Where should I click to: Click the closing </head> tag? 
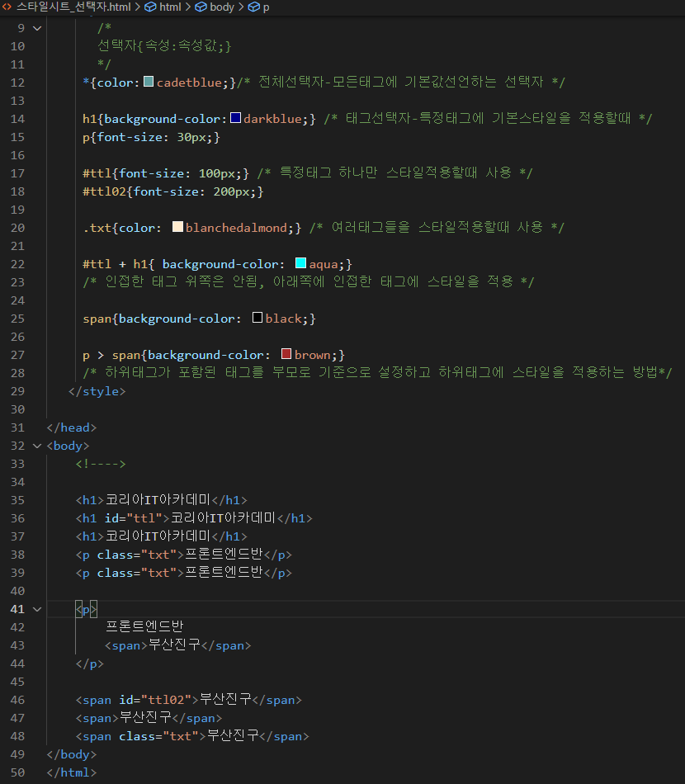coord(72,427)
